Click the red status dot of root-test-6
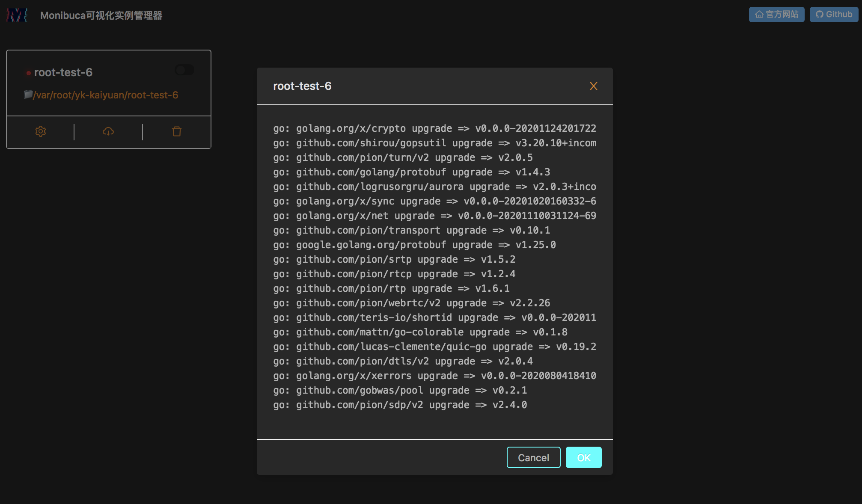 (x=29, y=73)
